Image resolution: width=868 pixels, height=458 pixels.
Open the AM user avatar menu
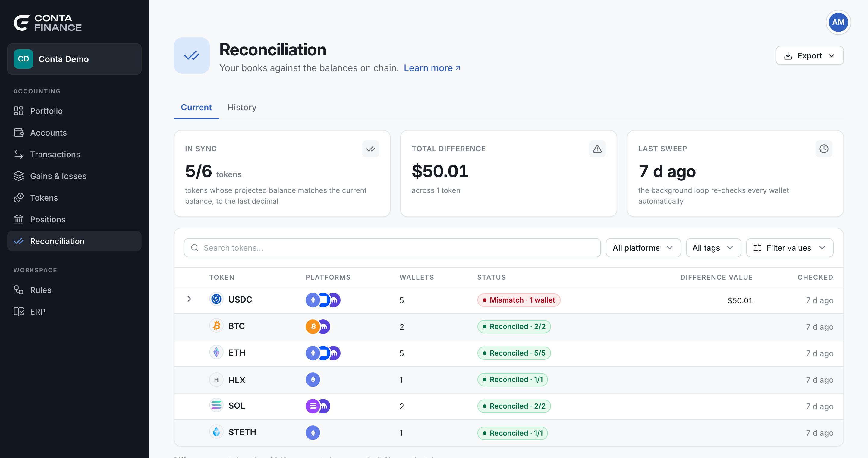[x=838, y=22]
